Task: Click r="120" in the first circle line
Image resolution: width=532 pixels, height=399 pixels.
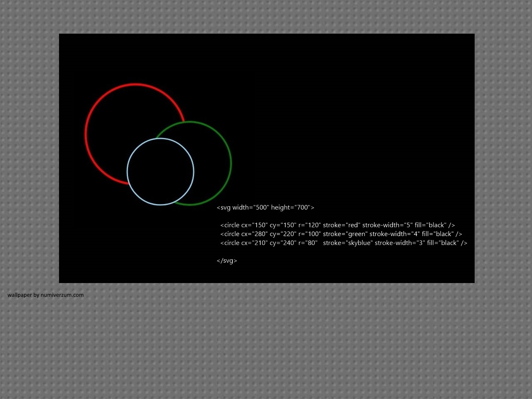Action: click(309, 225)
